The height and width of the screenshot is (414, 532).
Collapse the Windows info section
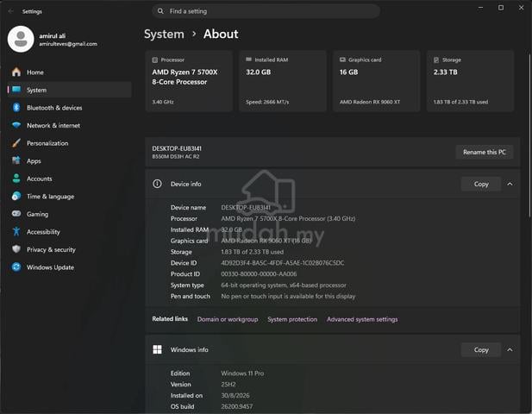(510, 349)
